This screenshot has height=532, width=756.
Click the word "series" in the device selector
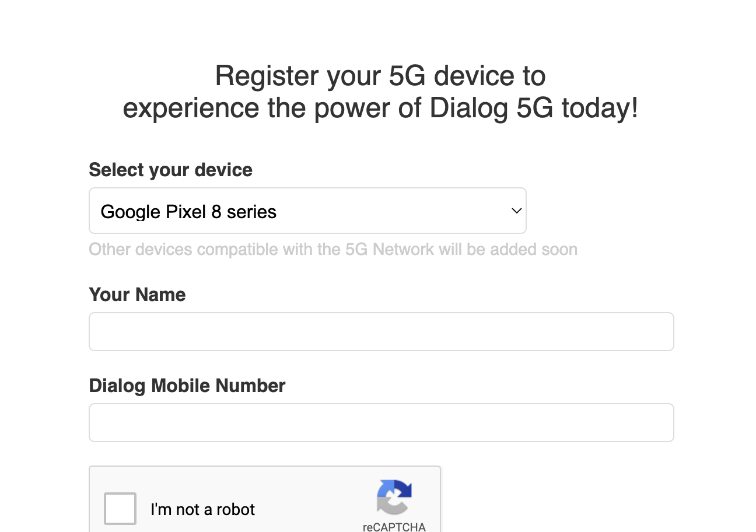pyautogui.click(x=251, y=212)
